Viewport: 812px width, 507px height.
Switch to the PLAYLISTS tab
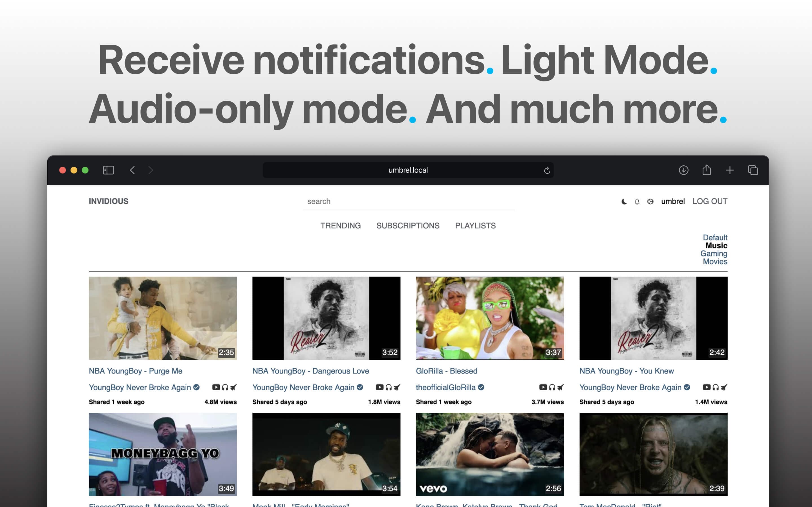click(475, 225)
